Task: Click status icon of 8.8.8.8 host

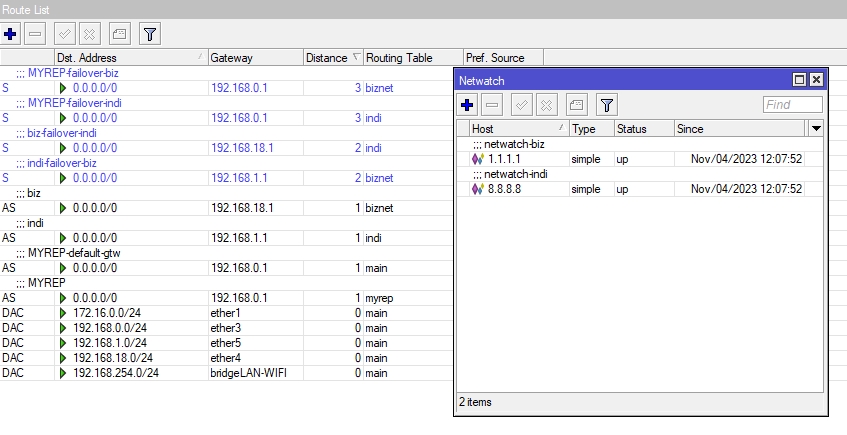Action: click(478, 189)
